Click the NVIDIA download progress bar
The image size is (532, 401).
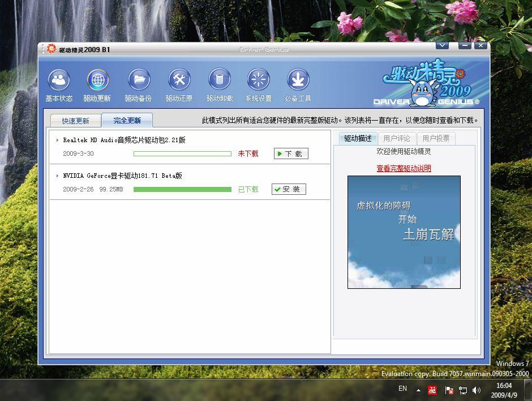pyautogui.click(x=182, y=189)
